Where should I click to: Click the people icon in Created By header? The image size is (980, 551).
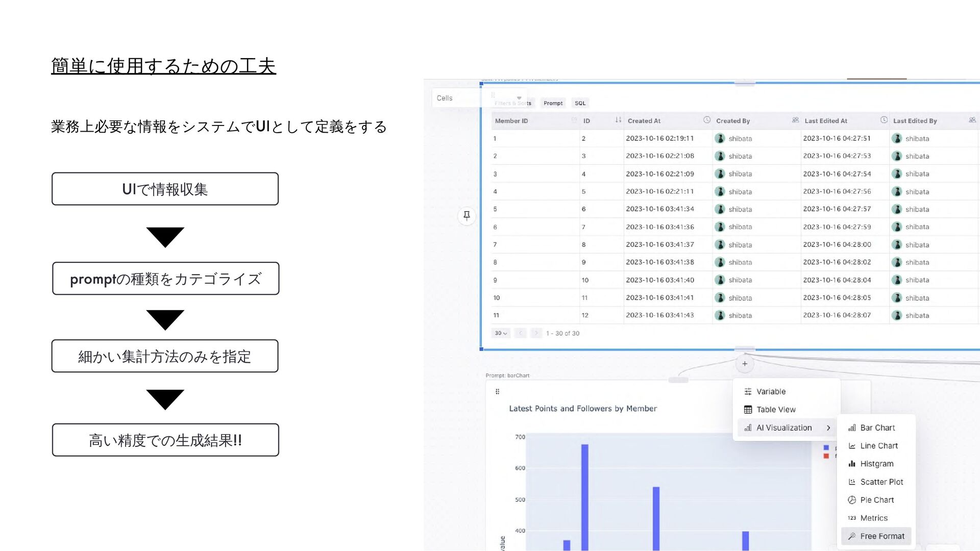tap(795, 120)
